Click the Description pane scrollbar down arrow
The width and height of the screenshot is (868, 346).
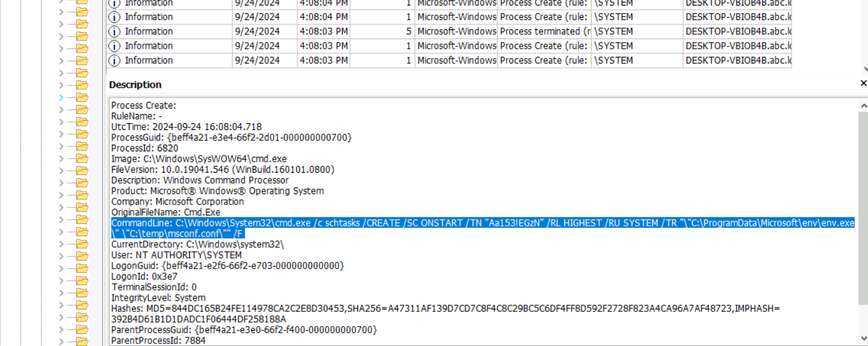point(863,338)
